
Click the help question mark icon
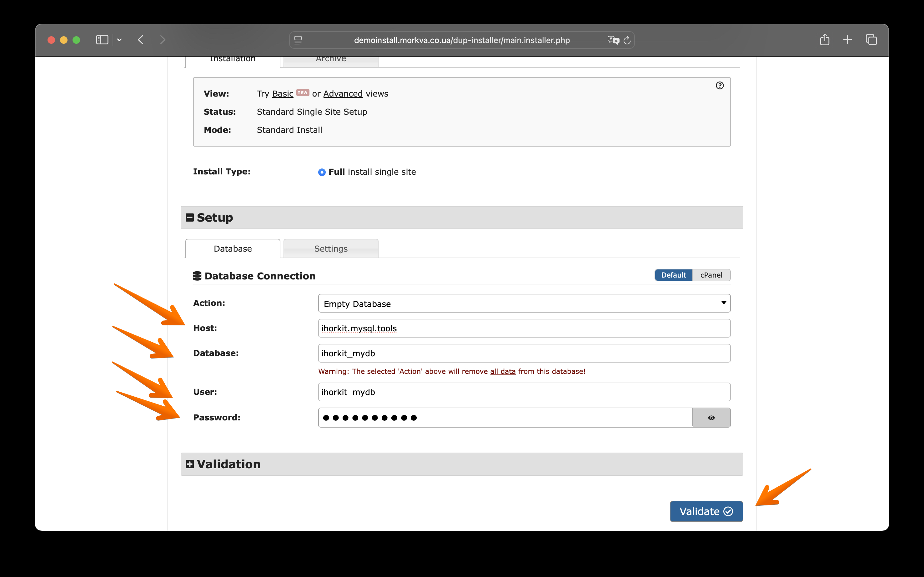[x=720, y=85]
